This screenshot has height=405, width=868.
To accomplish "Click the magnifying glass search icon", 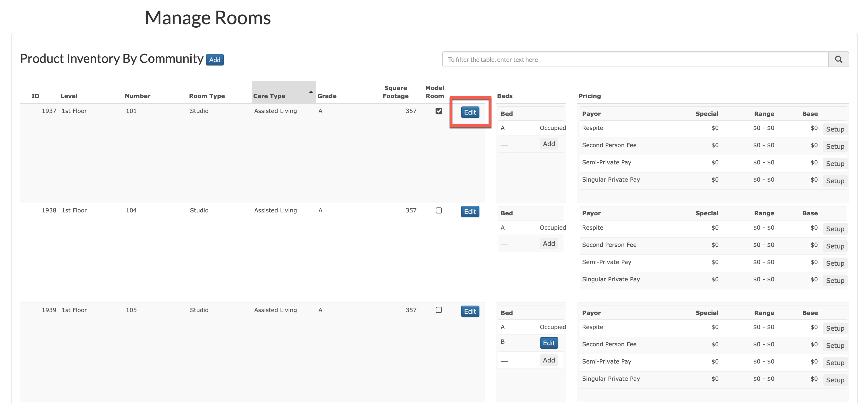I will (x=838, y=59).
